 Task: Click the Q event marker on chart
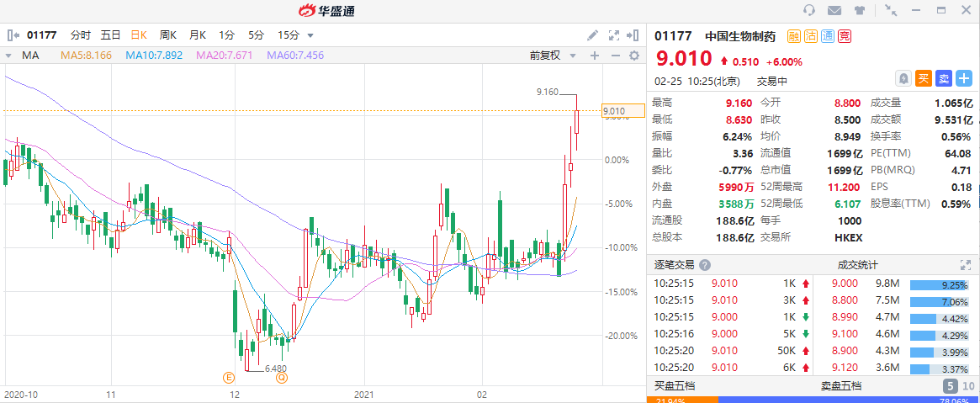[x=282, y=378]
